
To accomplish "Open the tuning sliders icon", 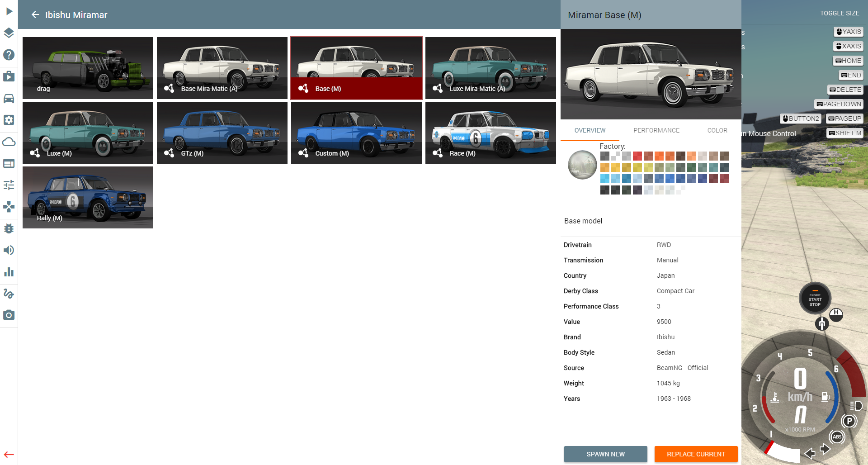I will (x=9, y=185).
